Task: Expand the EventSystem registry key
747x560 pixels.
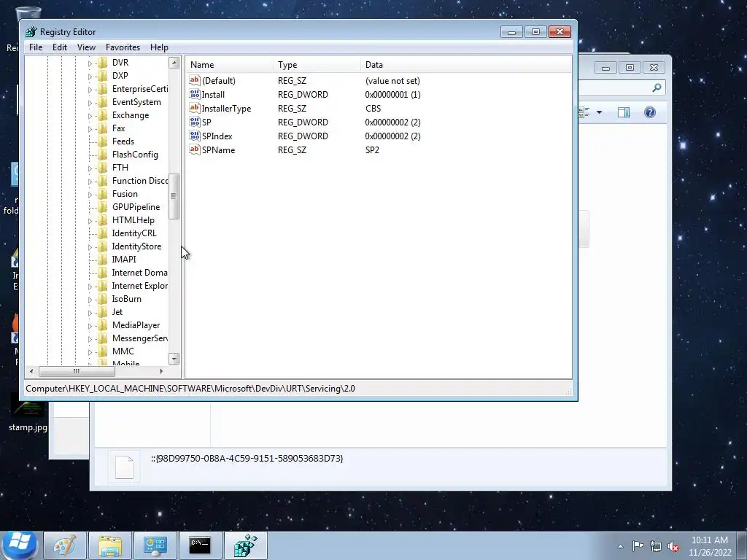Action: point(90,102)
